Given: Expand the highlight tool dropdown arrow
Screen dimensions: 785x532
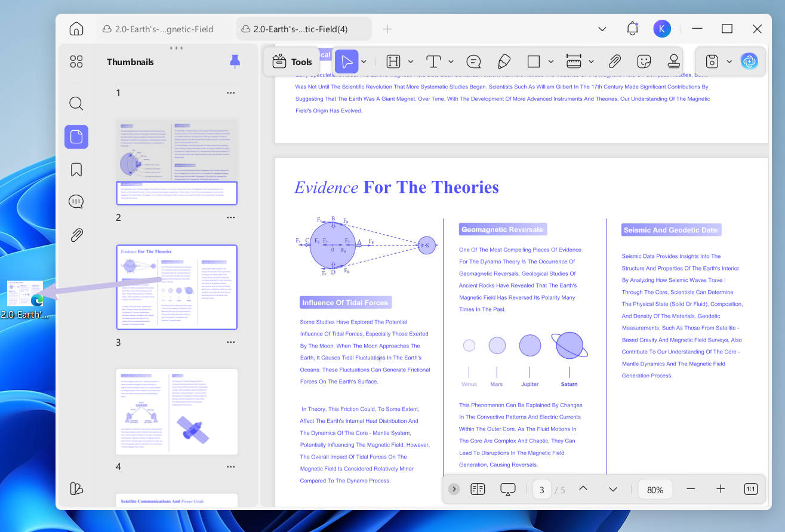Looking at the screenshot, I should point(411,61).
